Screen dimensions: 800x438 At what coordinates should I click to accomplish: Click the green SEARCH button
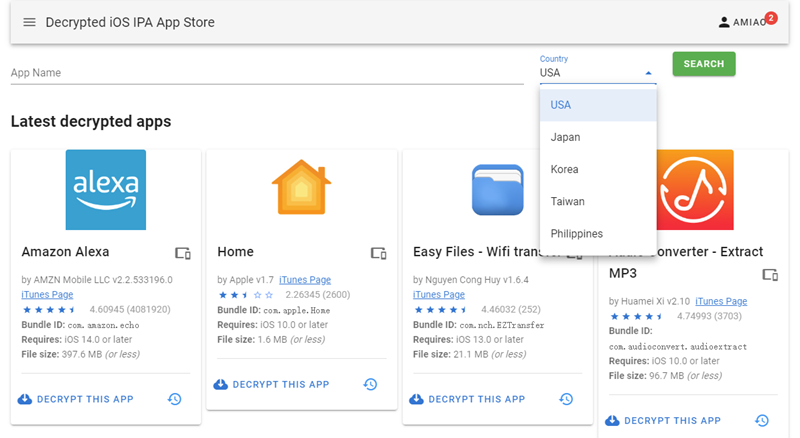pos(704,64)
